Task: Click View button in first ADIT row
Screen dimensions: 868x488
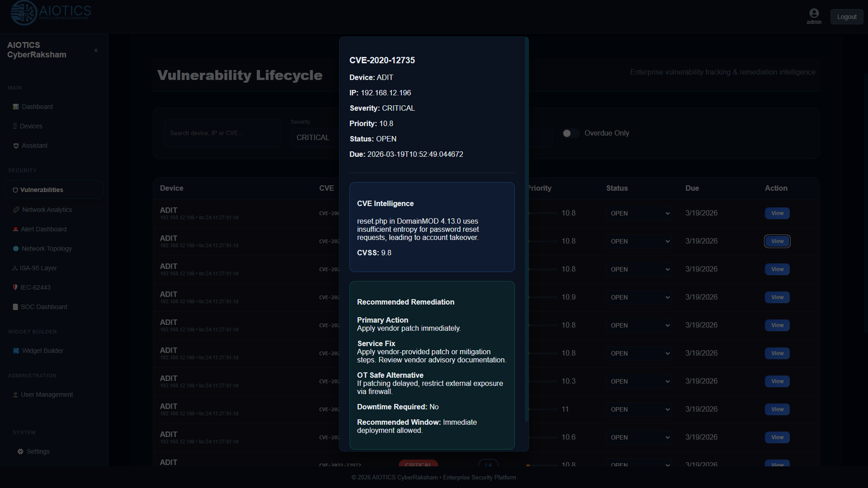Action: [777, 214]
